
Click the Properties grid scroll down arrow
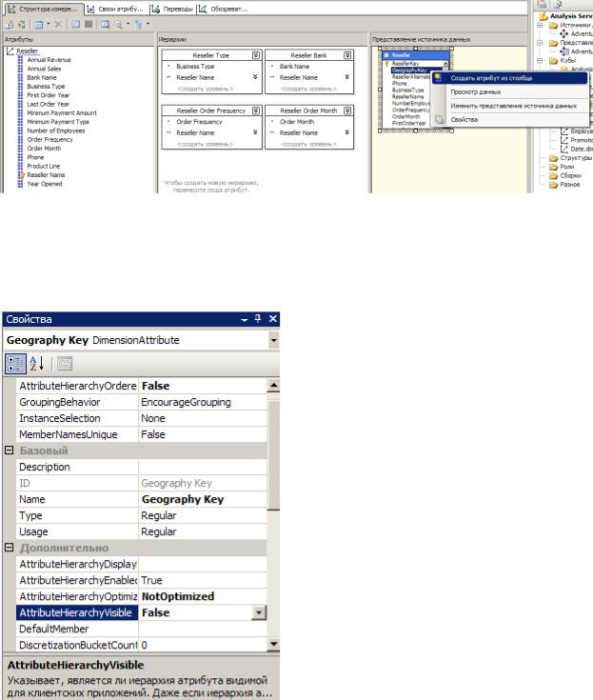pyautogui.click(x=273, y=644)
